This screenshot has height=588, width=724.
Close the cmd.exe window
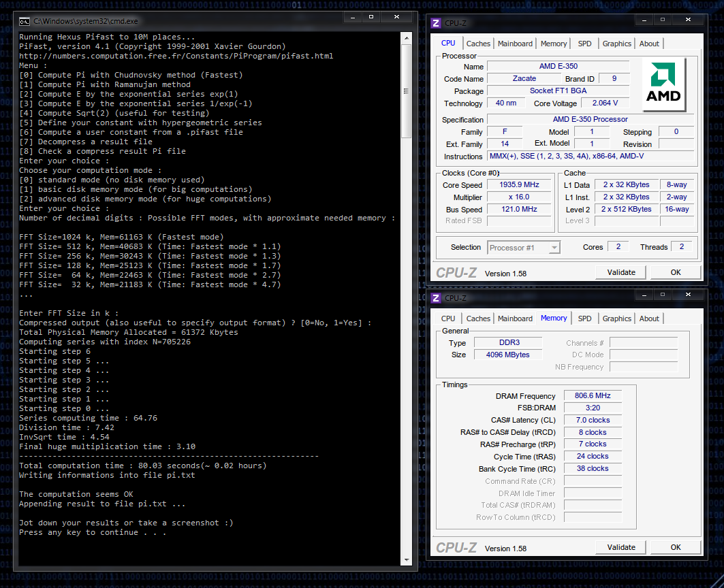pyautogui.click(x=396, y=16)
